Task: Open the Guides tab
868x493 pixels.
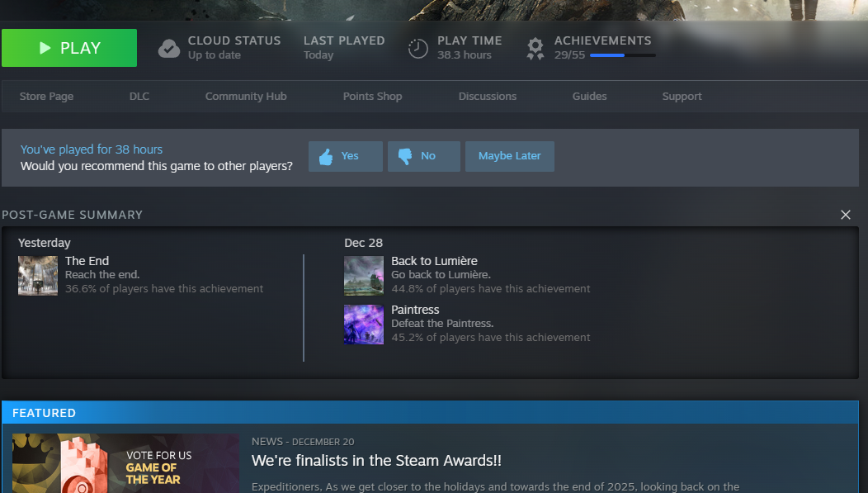Action: pyautogui.click(x=590, y=97)
